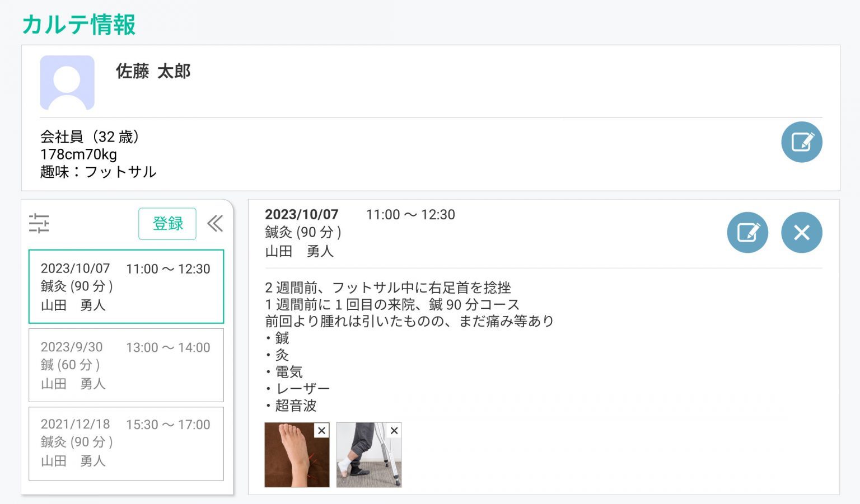
Task: Close the open treatment record detail
Action: coord(801,233)
